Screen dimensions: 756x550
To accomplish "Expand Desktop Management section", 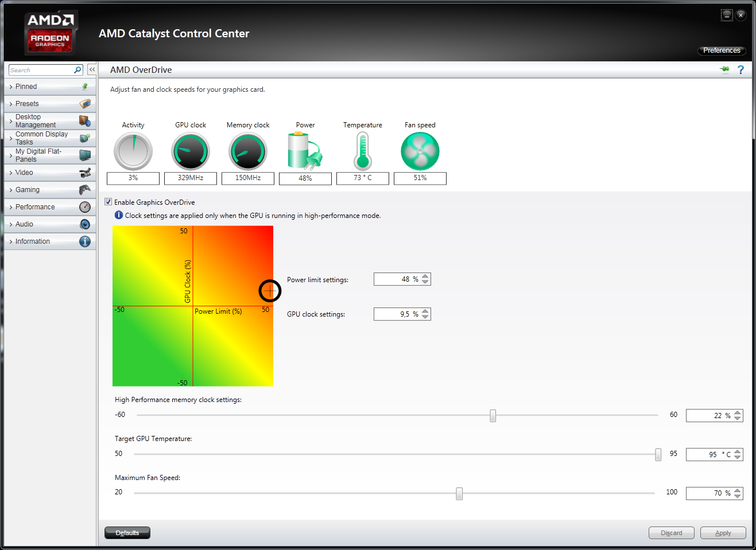I will coord(50,121).
